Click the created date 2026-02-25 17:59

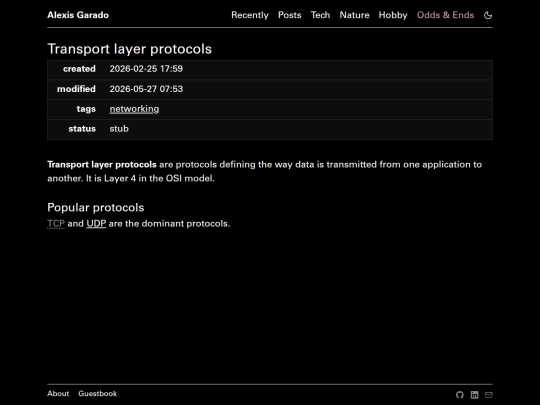[x=146, y=69]
